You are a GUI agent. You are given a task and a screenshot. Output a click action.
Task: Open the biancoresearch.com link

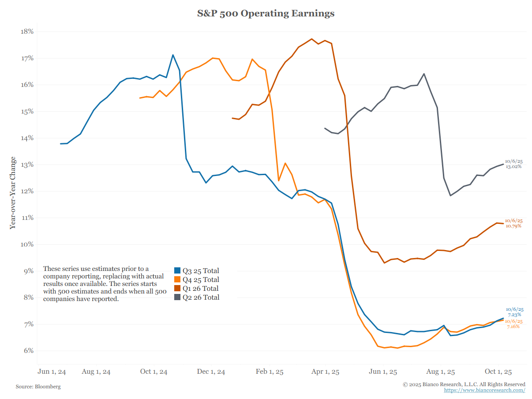click(x=485, y=390)
